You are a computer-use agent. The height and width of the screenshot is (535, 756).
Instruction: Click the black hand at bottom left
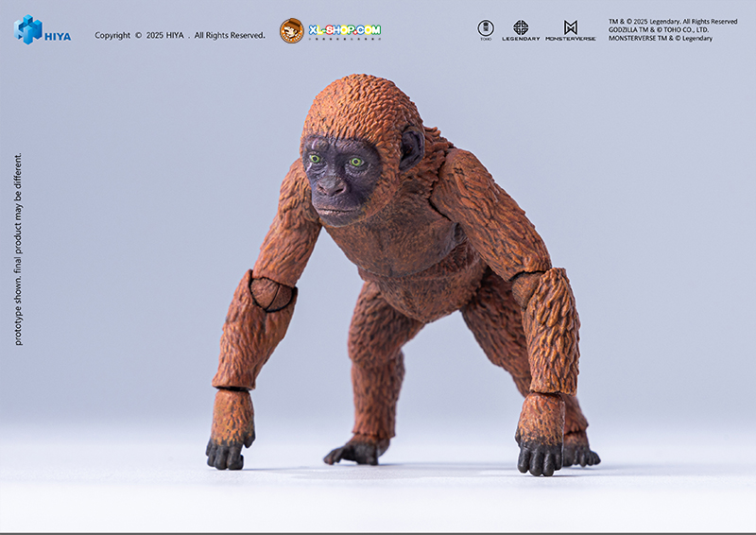pos(229,452)
